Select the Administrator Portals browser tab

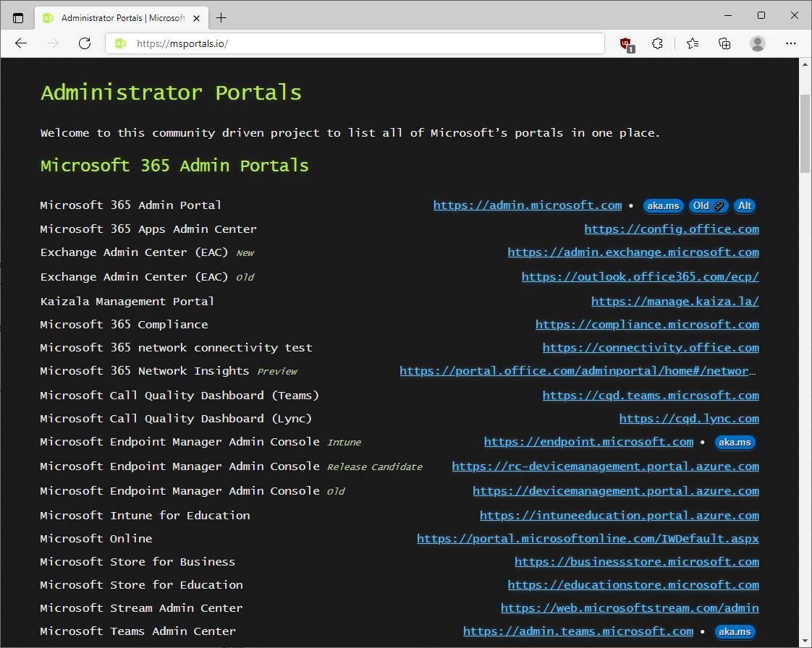pyautogui.click(x=122, y=18)
